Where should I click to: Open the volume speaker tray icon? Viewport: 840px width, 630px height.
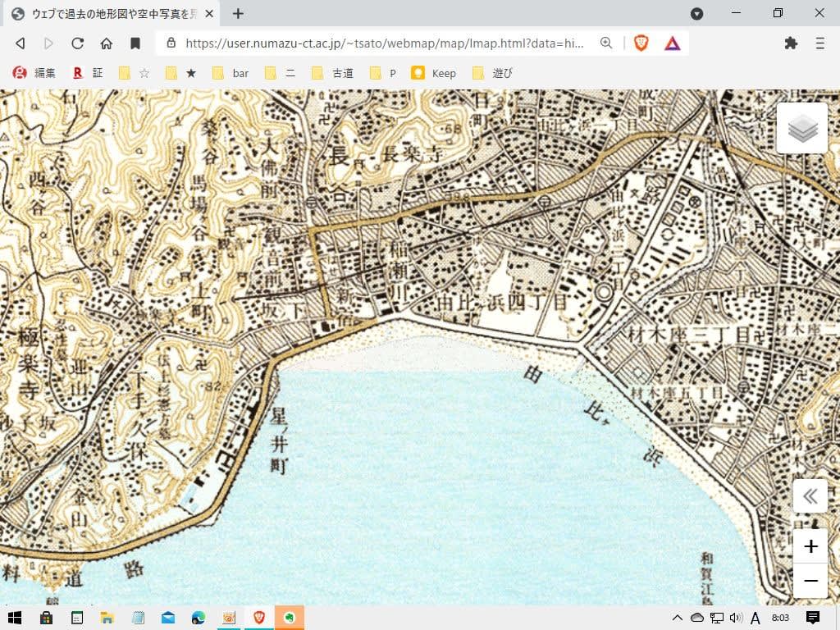[x=736, y=618]
